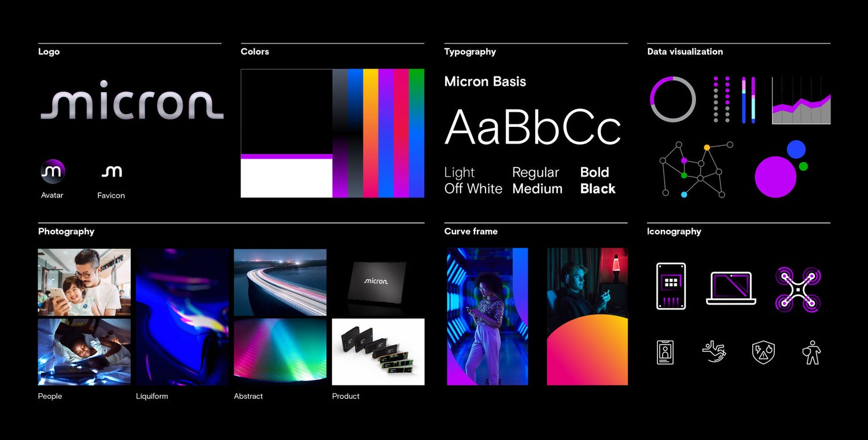Image resolution: width=868 pixels, height=440 pixels.
Task: Click the 'Typography' section heading
Action: 470,52
